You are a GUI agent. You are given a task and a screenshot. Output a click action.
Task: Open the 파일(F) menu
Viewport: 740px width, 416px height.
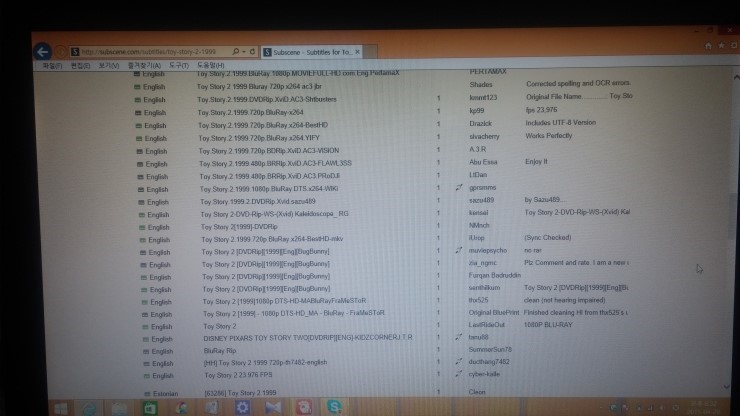52,66
